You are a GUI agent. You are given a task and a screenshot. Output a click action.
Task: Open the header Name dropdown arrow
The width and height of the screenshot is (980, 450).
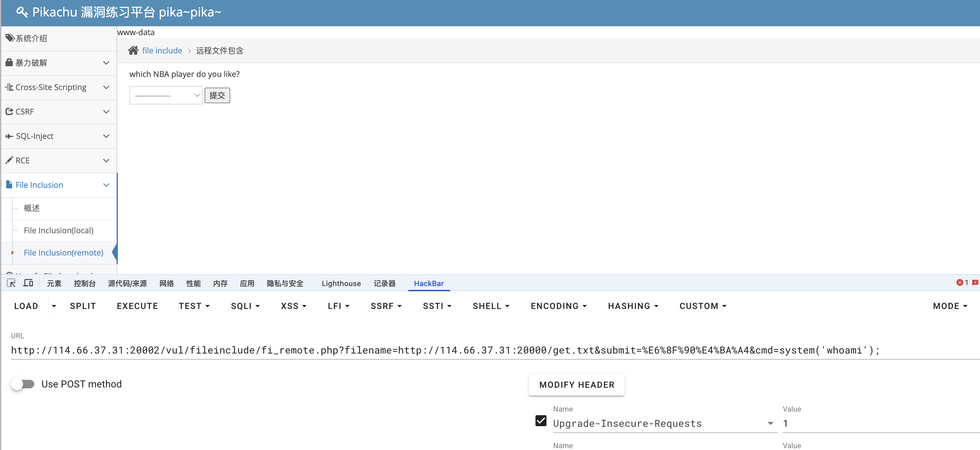tap(770, 423)
